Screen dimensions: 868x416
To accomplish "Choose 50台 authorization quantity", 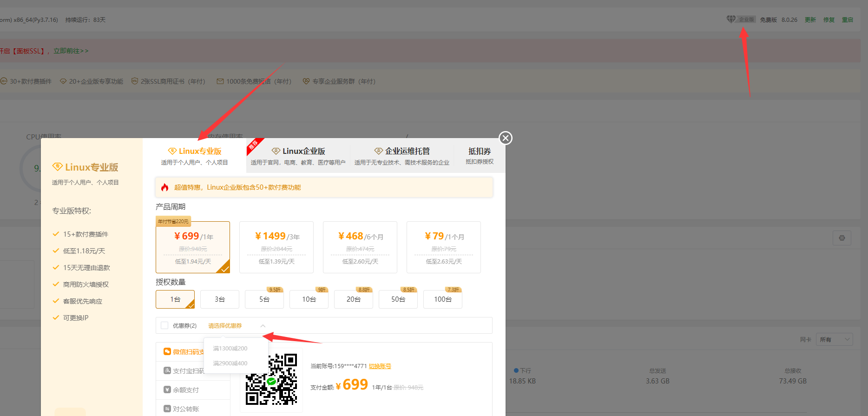I will pyautogui.click(x=398, y=299).
